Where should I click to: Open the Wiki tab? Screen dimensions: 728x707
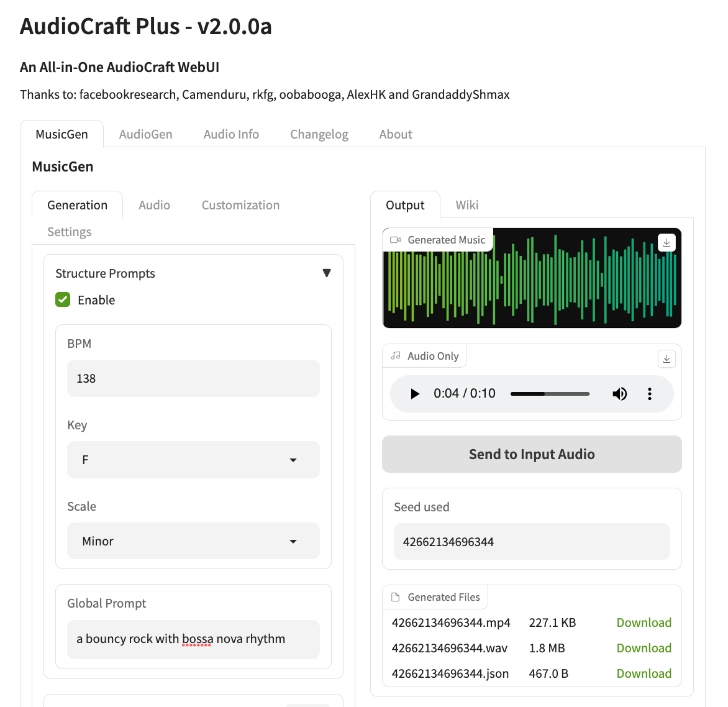tap(467, 205)
